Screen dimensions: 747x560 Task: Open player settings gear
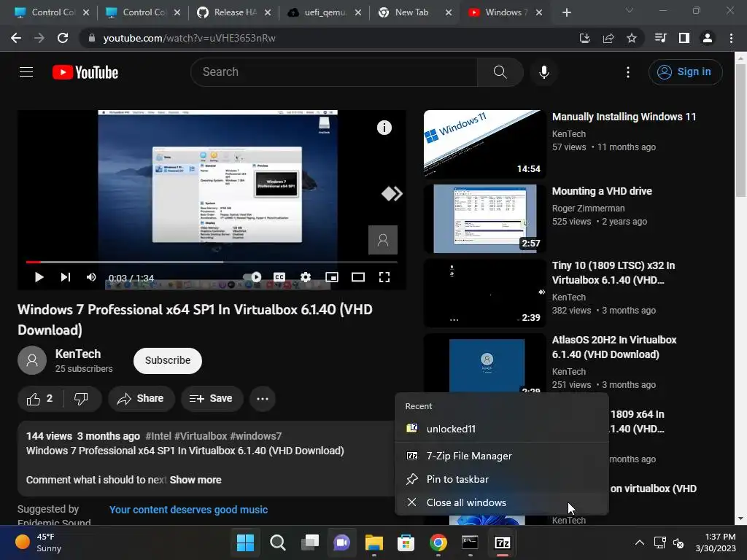point(306,277)
